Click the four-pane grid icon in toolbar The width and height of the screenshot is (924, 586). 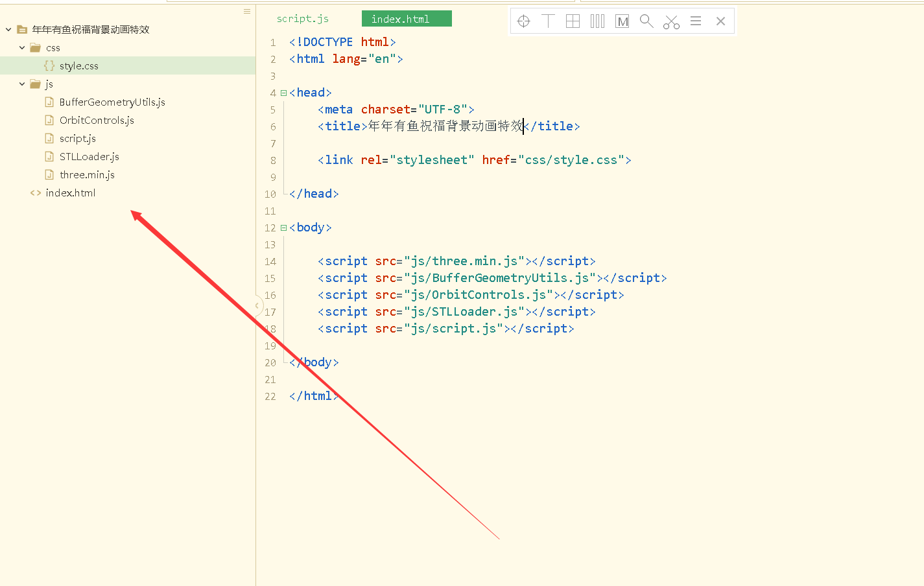tap(573, 21)
